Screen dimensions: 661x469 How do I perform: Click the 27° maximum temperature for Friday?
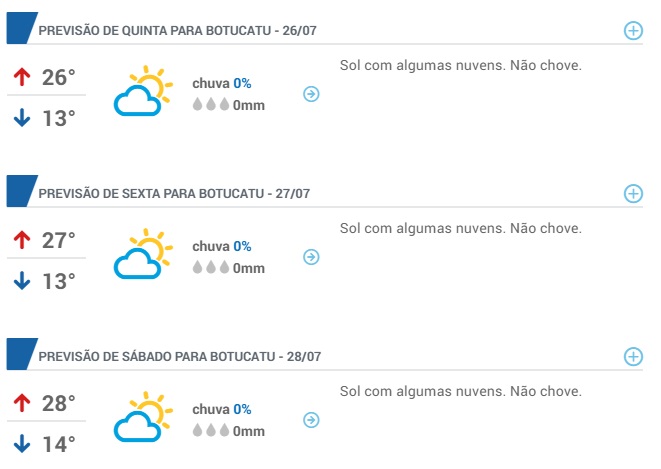click(59, 241)
